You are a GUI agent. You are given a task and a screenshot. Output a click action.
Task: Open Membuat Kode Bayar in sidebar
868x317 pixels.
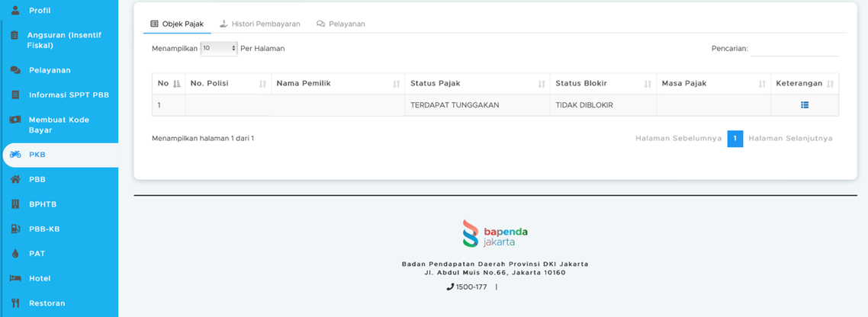pyautogui.click(x=59, y=125)
